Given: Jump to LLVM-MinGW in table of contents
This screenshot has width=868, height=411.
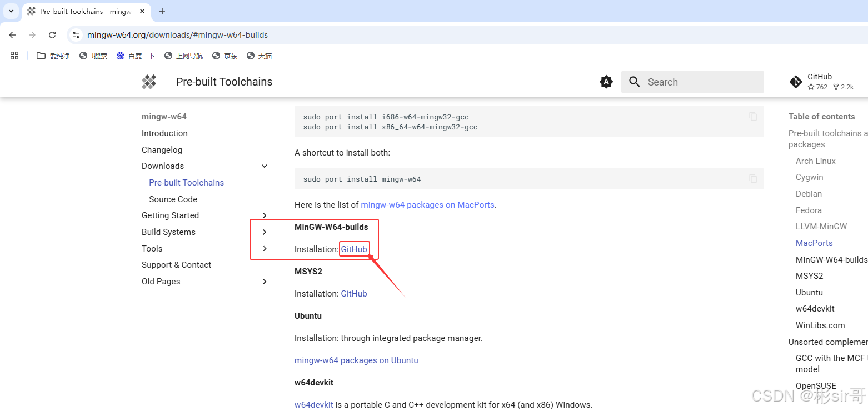Looking at the screenshot, I should click(x=821, y=227).
